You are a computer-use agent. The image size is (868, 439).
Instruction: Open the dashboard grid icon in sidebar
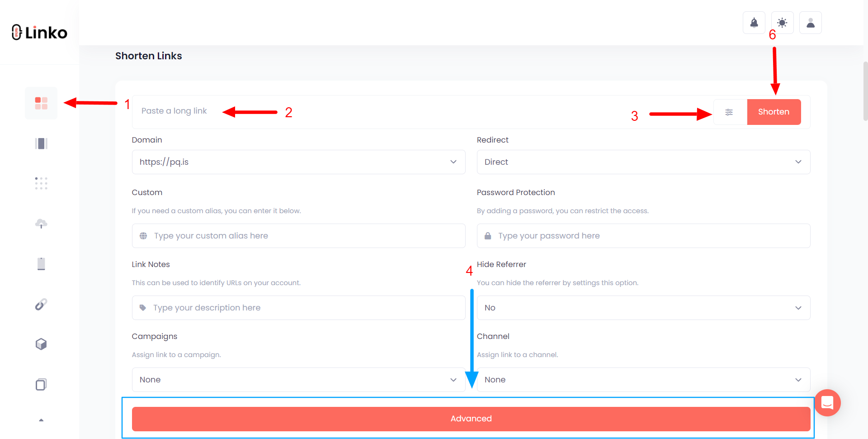[x=41, y=103]
